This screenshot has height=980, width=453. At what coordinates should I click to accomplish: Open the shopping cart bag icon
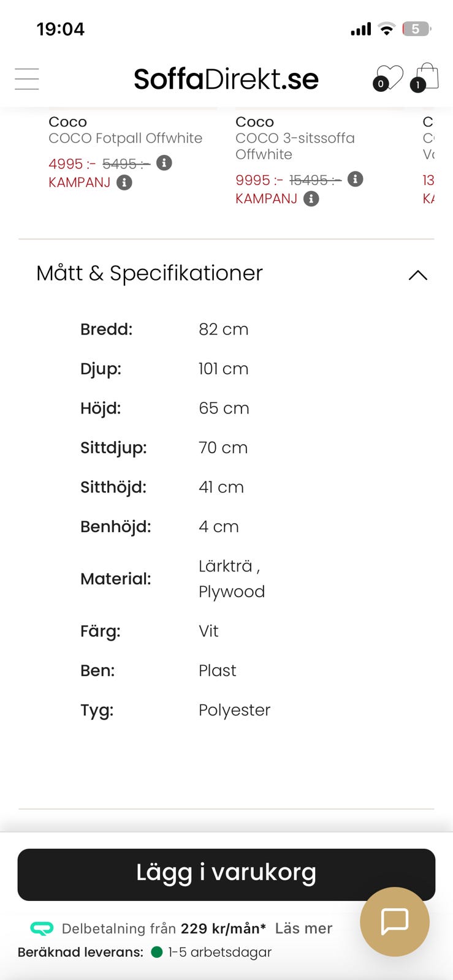(425, 78)
